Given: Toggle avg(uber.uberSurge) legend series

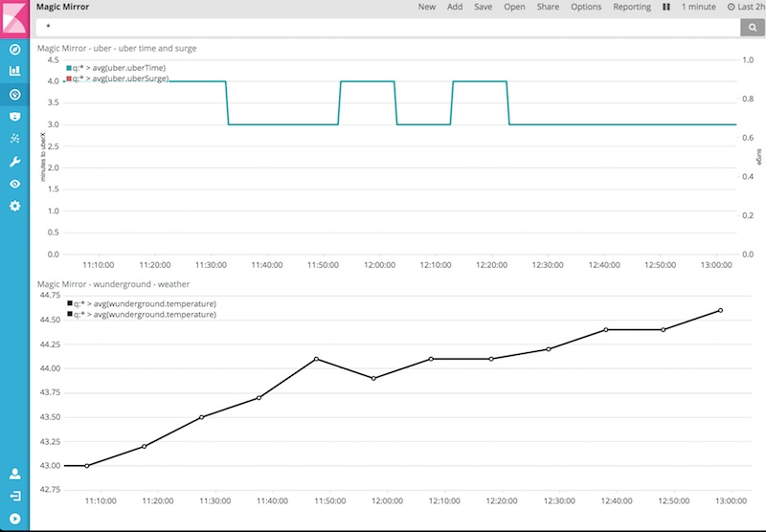Looking at the screenshot, I should (x=118, y=78).
